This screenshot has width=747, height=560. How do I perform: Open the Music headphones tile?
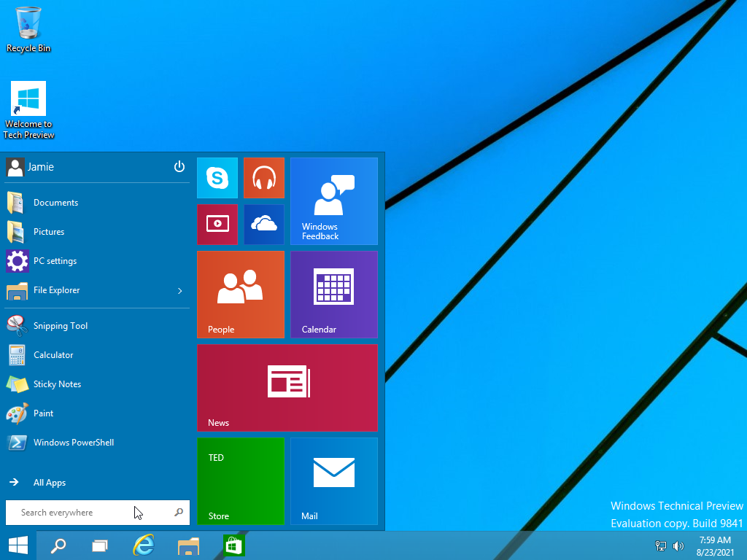264,178
